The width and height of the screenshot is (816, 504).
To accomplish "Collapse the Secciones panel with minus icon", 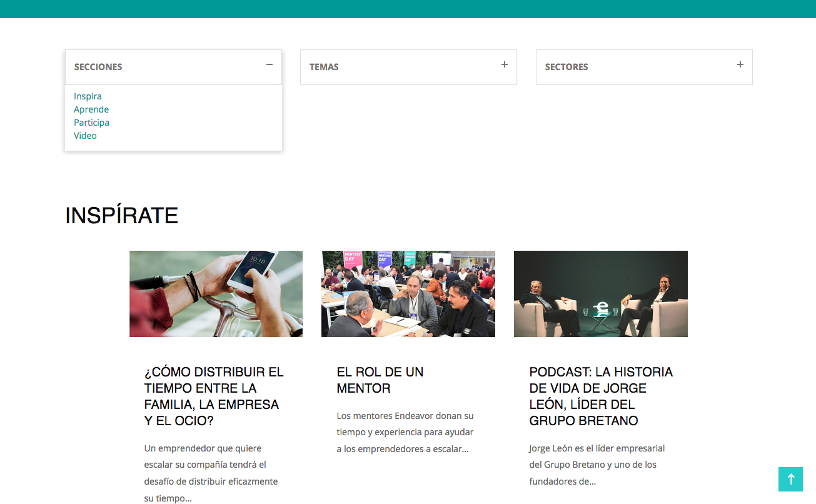I will coord(269,64).
